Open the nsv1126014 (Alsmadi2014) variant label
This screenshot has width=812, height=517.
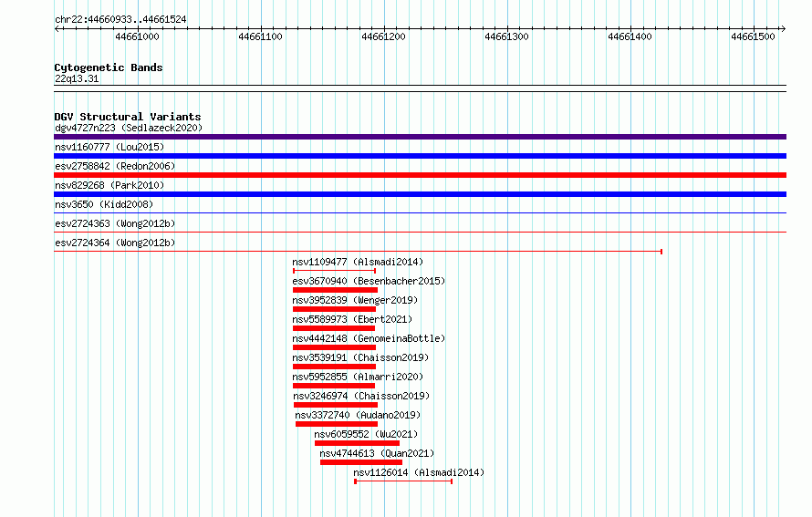(x=419, y=472)
